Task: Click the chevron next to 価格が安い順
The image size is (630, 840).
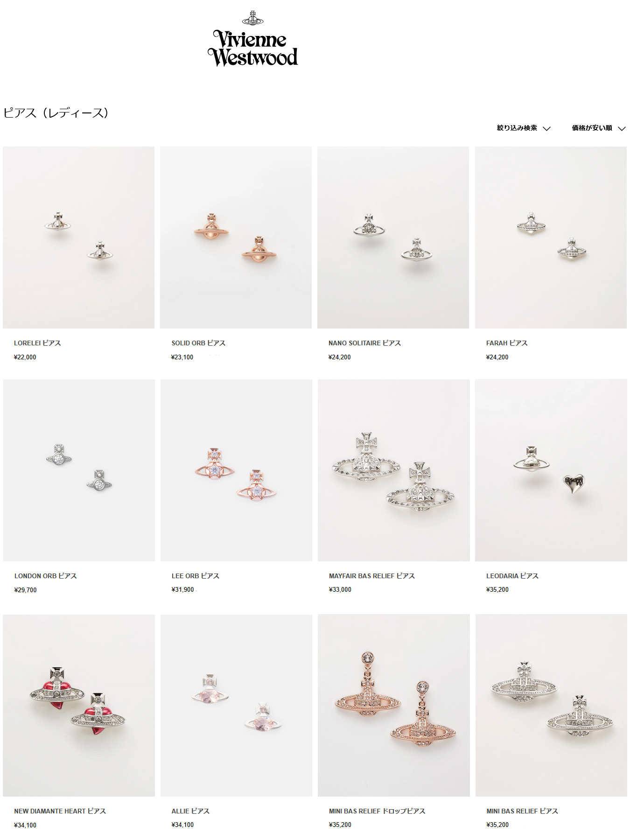Action: click(622, 128)
